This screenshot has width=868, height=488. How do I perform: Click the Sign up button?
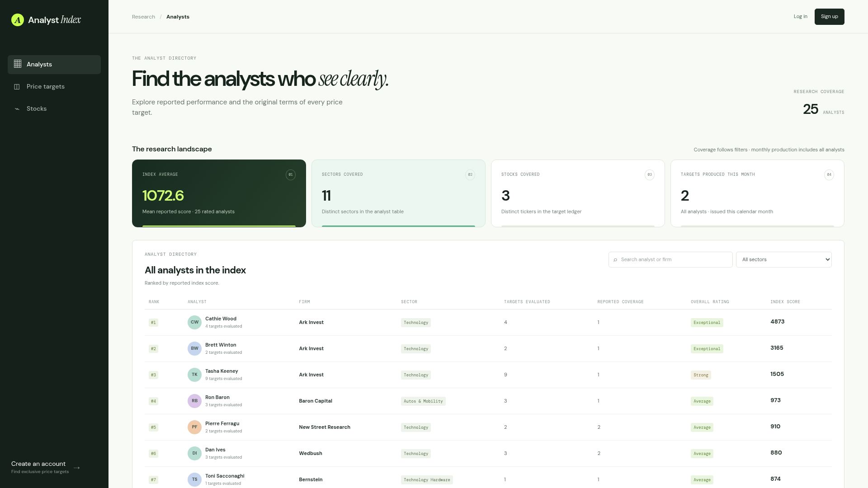click(829, 17)
